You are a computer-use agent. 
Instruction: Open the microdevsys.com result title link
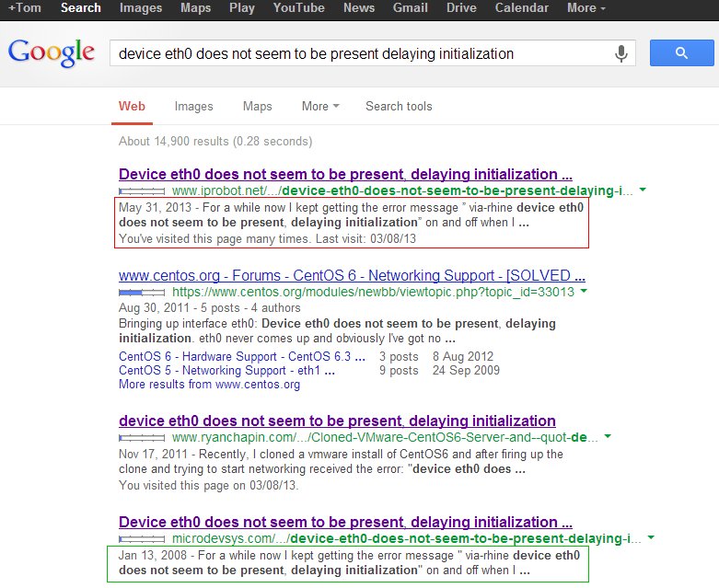point(345,522)
